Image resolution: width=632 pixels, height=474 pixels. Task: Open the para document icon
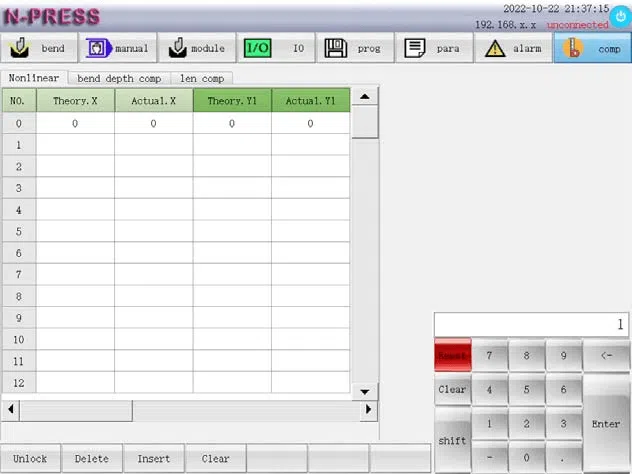tap(415, 48)
